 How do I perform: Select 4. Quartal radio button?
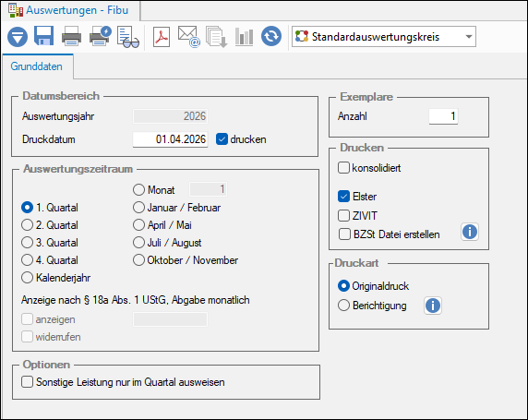coord(28,260)
